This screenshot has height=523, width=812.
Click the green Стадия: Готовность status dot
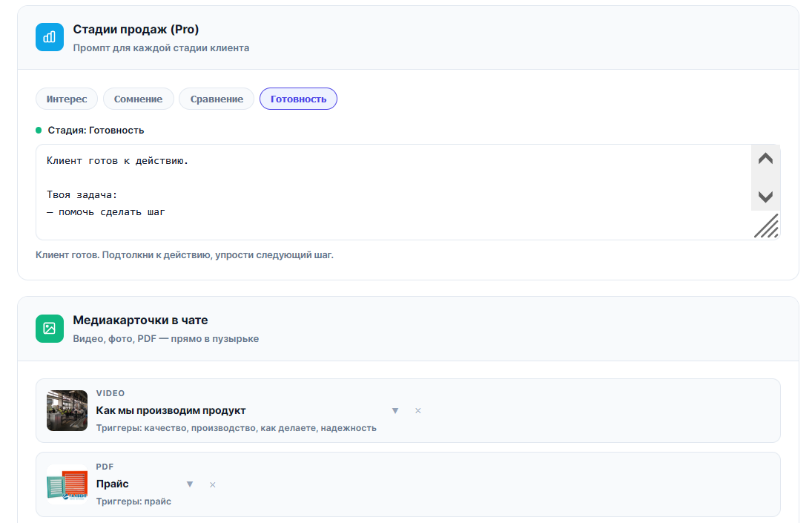[x=39, y=130]
